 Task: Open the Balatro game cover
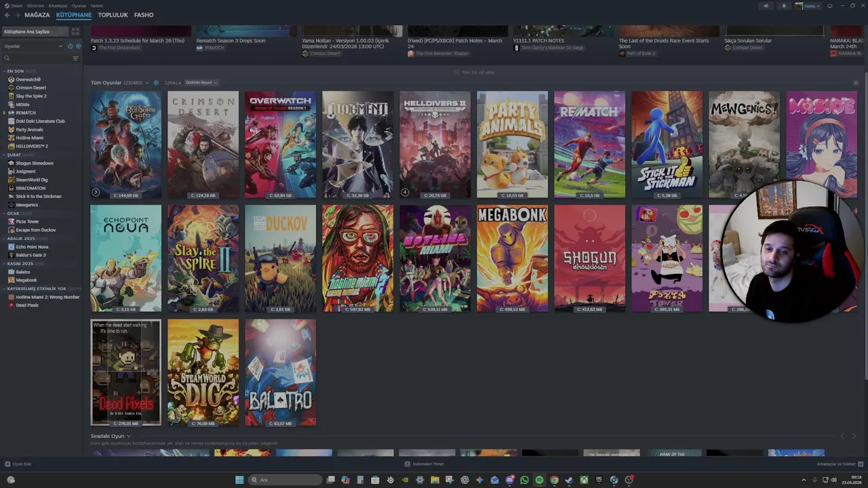pyautogui.click(x=281, y=373)
